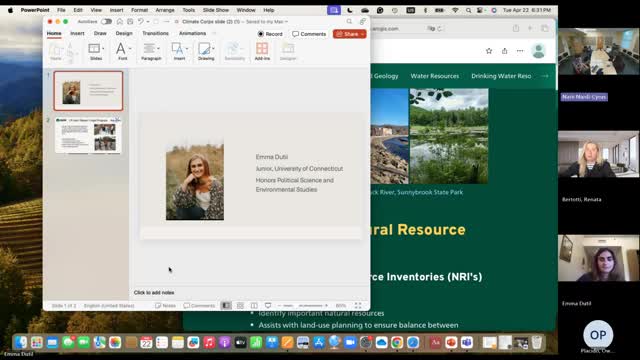Screen dimensions: 640x360
Task: Select slide 1 thumbnail in slide panel
Action: tap(88, 91)
